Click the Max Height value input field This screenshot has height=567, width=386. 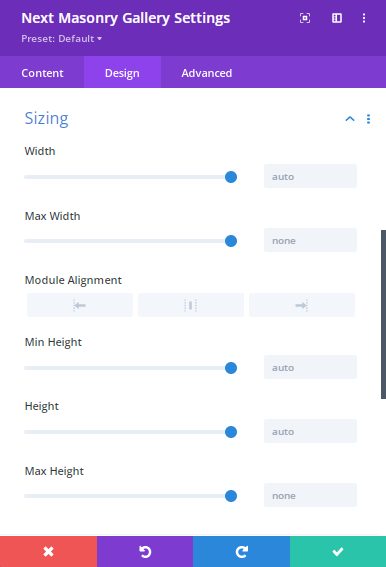[x=310, y=495]
